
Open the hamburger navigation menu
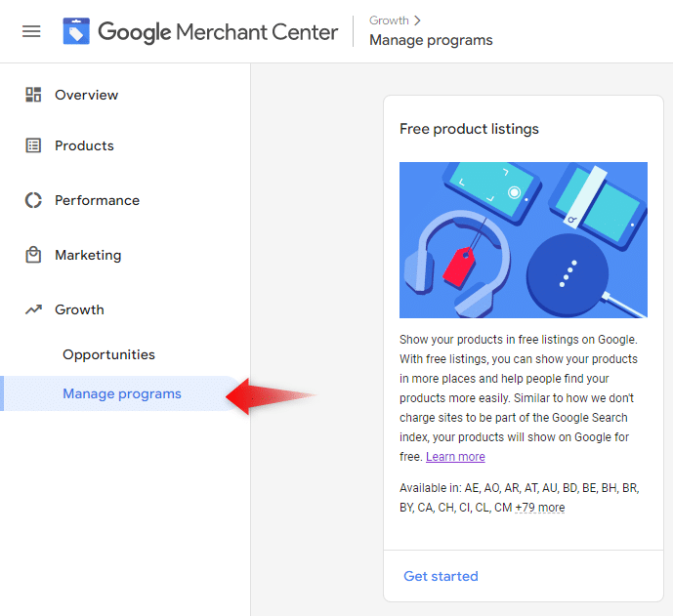[31, 31]
